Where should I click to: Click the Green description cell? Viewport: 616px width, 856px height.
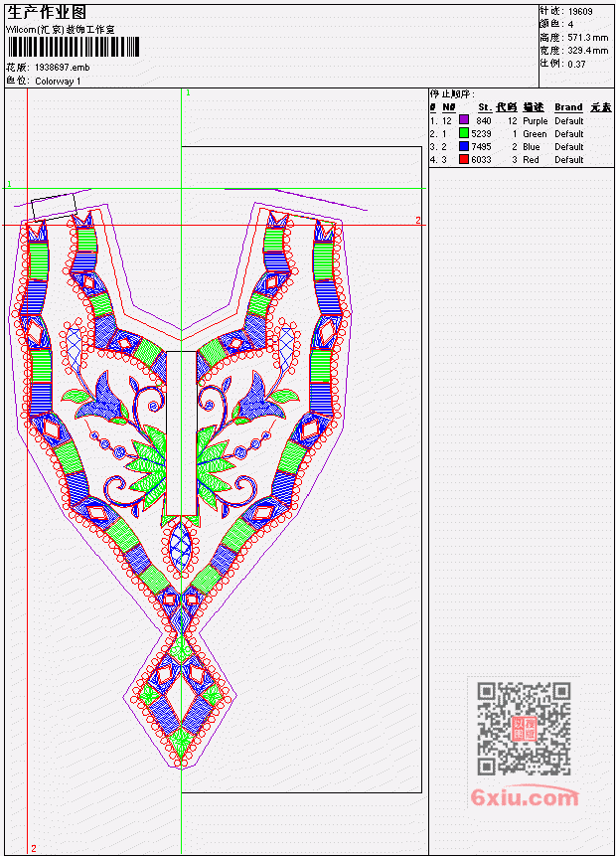(535, 134)
